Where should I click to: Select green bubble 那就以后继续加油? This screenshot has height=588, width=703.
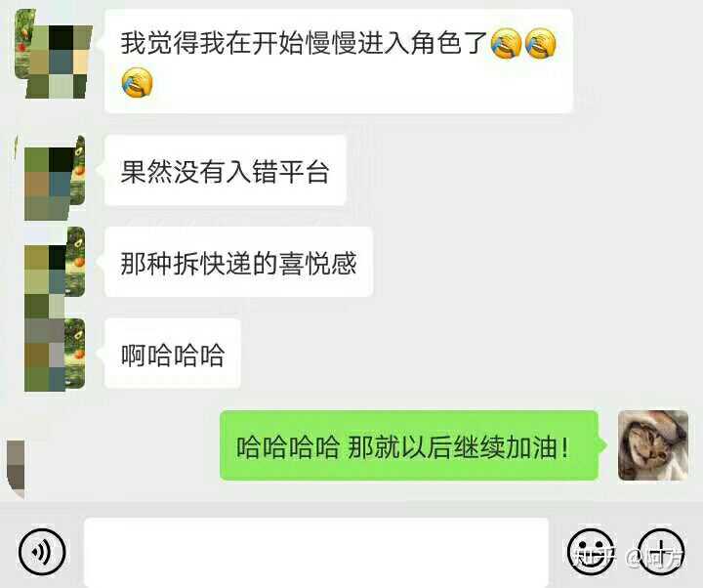409,445
